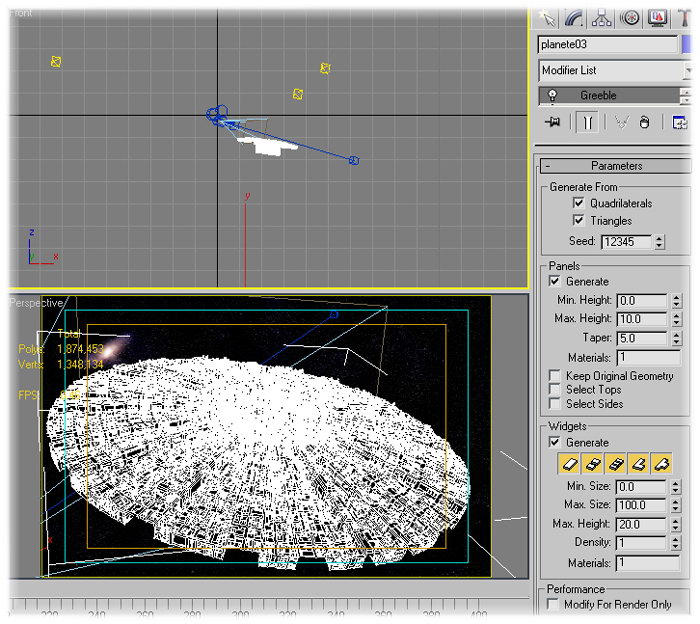The image size is (700, 624).
Task: Enable Keep Original Geometry checkbox
Action: click(x=555, y=376)
